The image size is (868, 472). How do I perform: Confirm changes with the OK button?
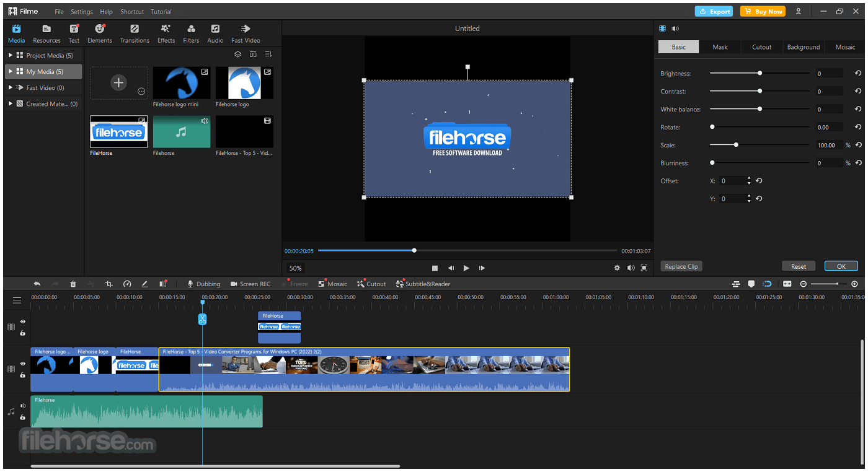pyautogui.click(x=841, y=266)
